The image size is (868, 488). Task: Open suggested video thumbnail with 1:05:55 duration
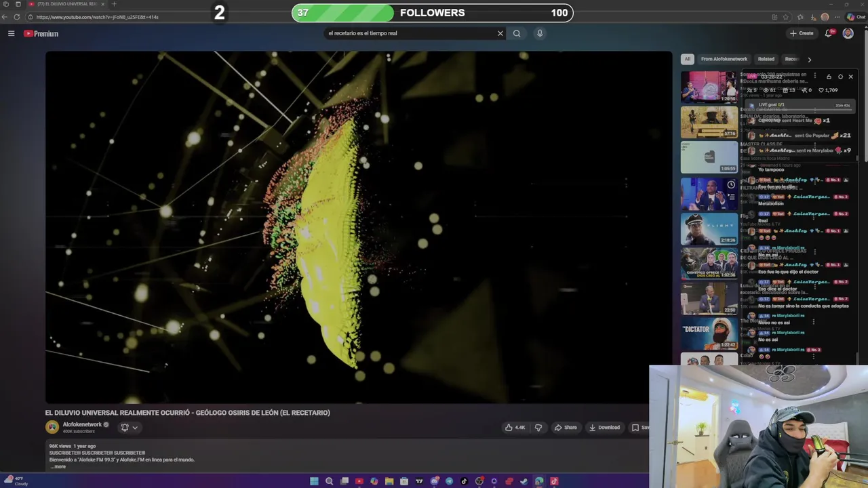709,157
